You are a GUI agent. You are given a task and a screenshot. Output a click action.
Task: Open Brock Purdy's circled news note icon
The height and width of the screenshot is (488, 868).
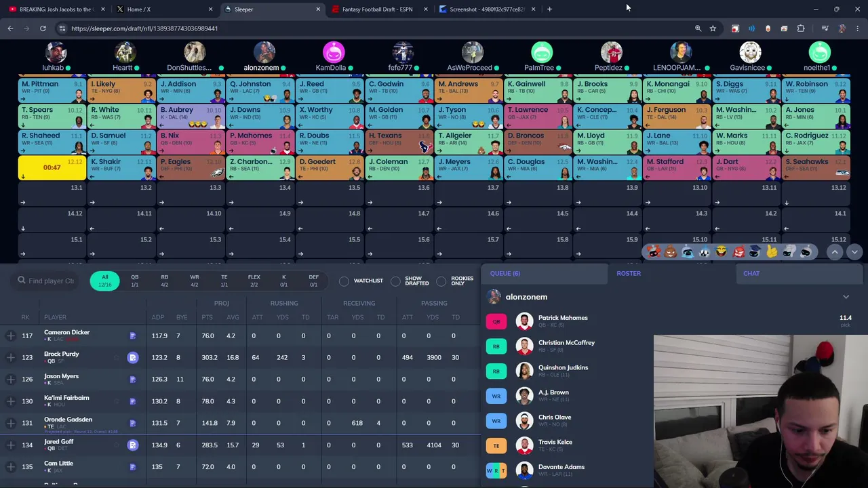coord(133,357)
